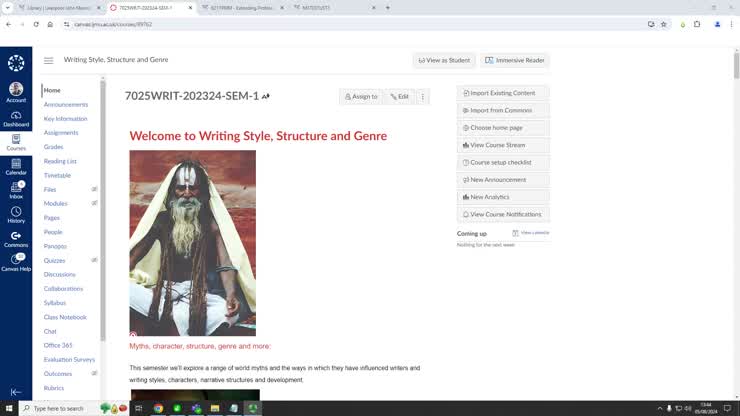Toggle visibility icon beside Modules

pyautogui.click(x=94, y=203)
